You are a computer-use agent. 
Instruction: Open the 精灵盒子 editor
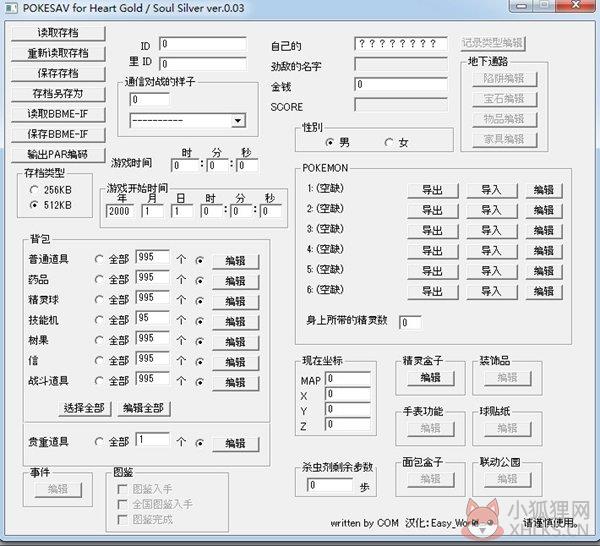(x=431, y=378)
